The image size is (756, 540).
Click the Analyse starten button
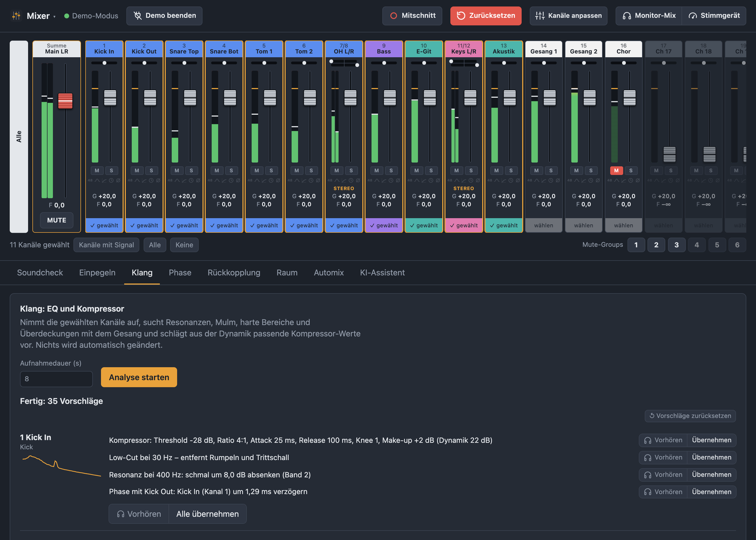click(x=139, y=377)
